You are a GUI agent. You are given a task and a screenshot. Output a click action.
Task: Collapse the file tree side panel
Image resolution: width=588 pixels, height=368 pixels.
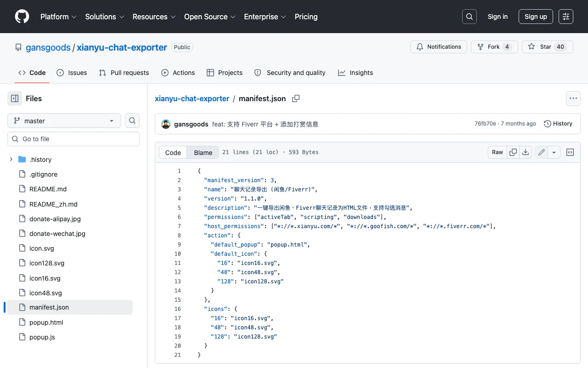tap(15, 98)
